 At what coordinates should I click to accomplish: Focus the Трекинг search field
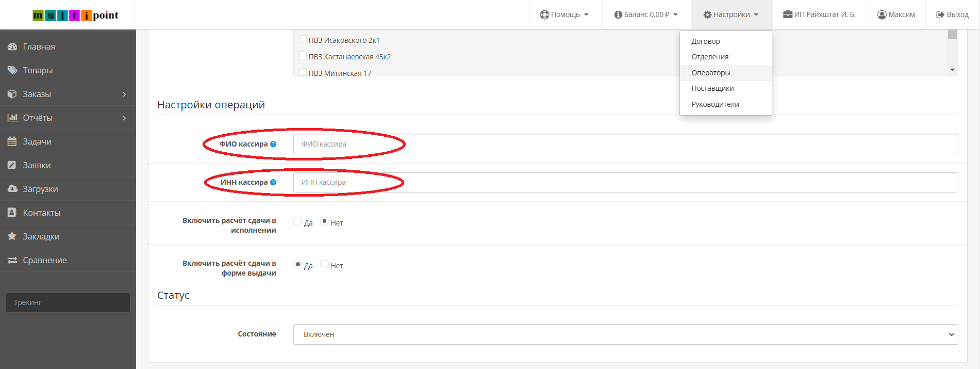(68, 302)
